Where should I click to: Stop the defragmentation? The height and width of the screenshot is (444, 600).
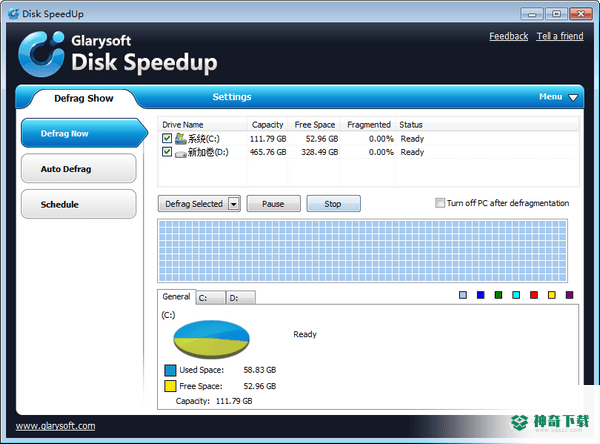point(333,204)
